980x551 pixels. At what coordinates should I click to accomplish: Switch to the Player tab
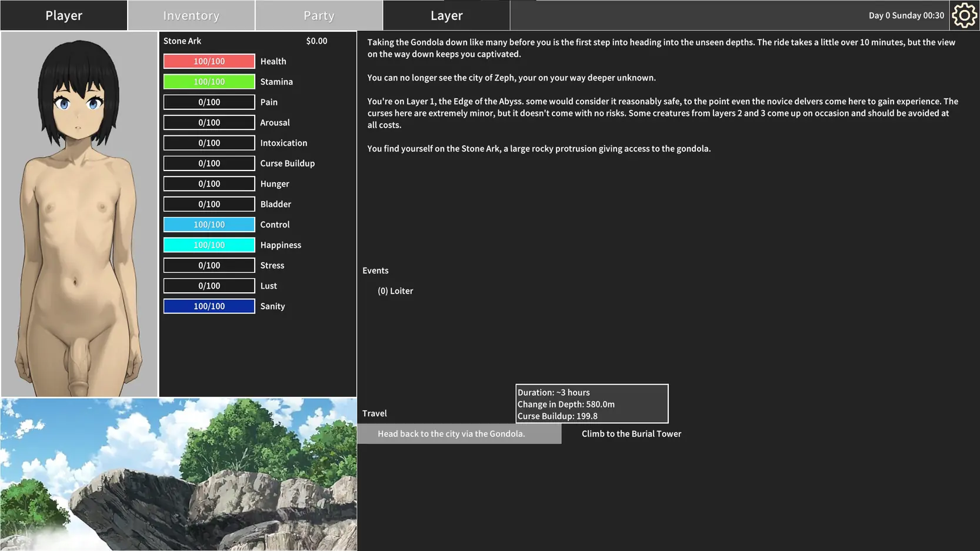(x=64, y=15)
